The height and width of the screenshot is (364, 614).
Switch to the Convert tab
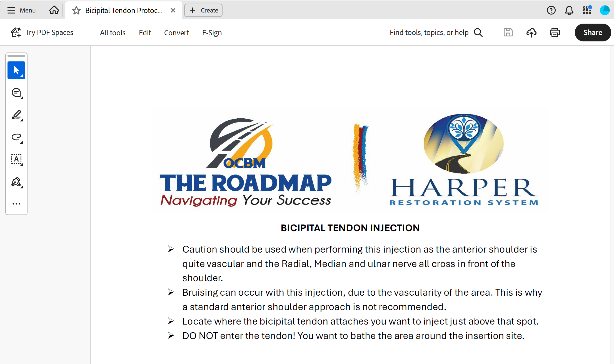coord(176,33)
